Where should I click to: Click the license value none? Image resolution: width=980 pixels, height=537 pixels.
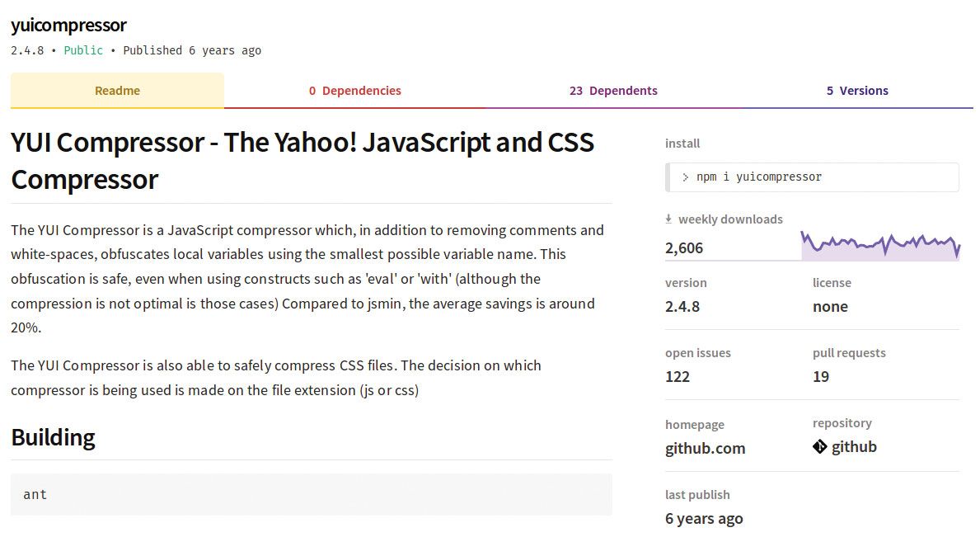(x=830, y=306)
